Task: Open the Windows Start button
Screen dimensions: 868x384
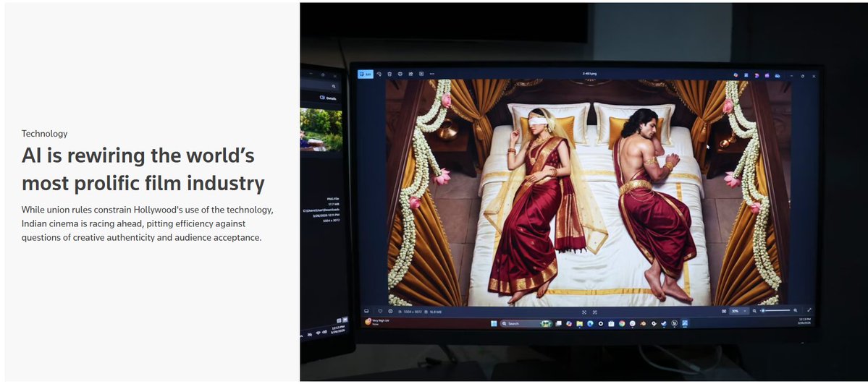Action: [x=494, y=324]
